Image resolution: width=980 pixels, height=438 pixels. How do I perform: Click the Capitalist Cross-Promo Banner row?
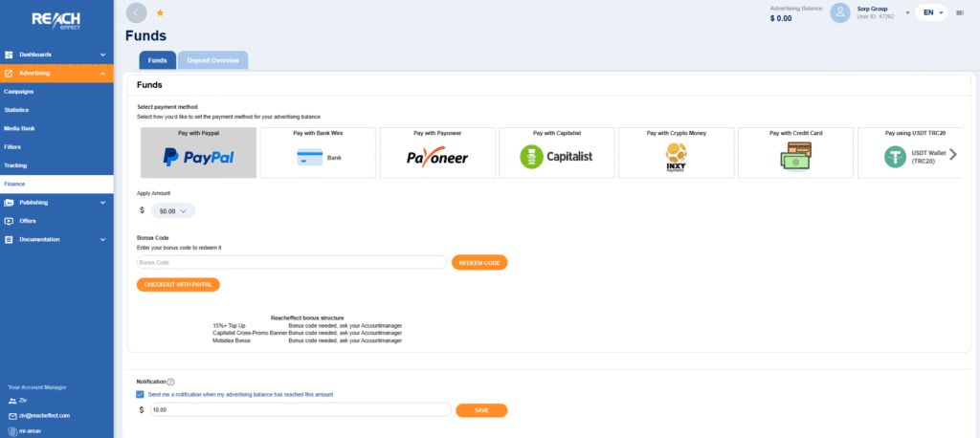point(307,334)
